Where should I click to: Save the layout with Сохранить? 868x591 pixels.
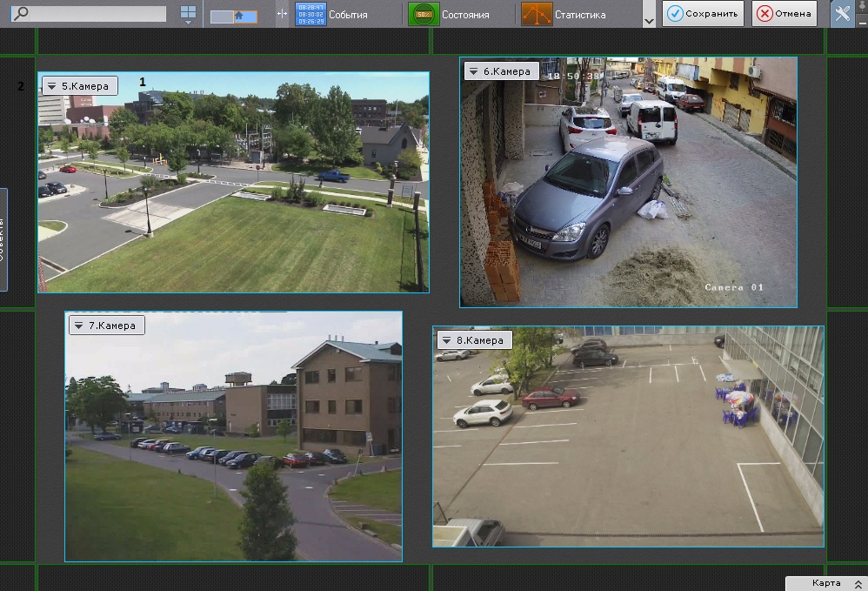coord(703,14)
